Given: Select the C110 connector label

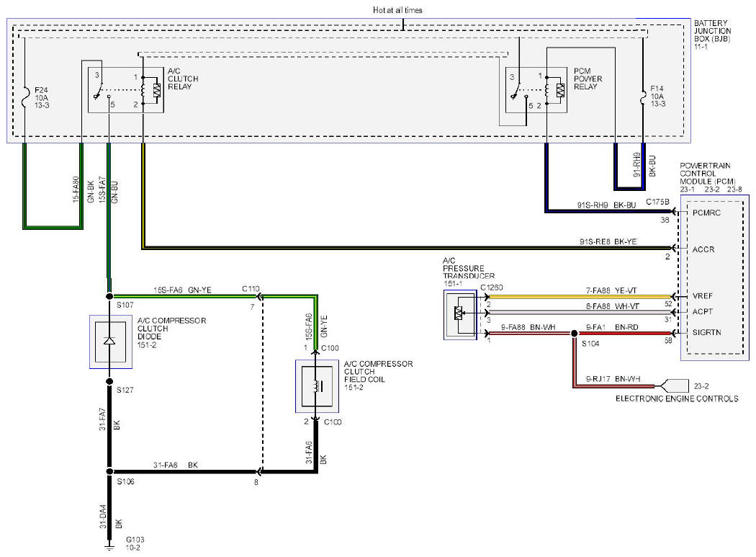Looking at the screenshot, I should point(251,289).
